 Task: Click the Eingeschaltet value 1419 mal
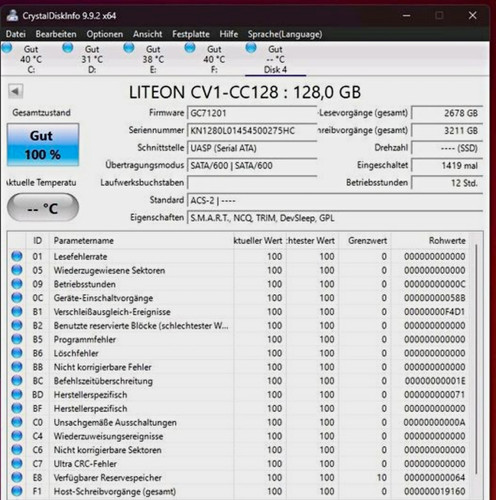click(x=447, y=165)
